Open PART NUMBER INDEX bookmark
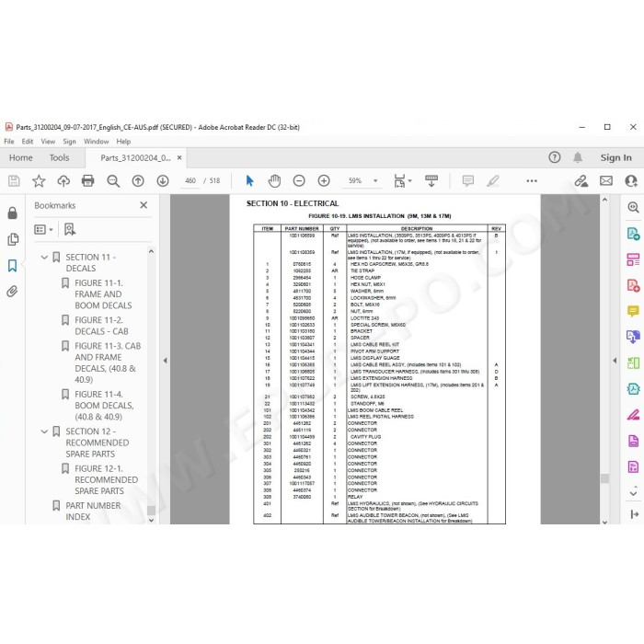The height and width of the screenshot is (644, 644). click(x=93, y=511)
